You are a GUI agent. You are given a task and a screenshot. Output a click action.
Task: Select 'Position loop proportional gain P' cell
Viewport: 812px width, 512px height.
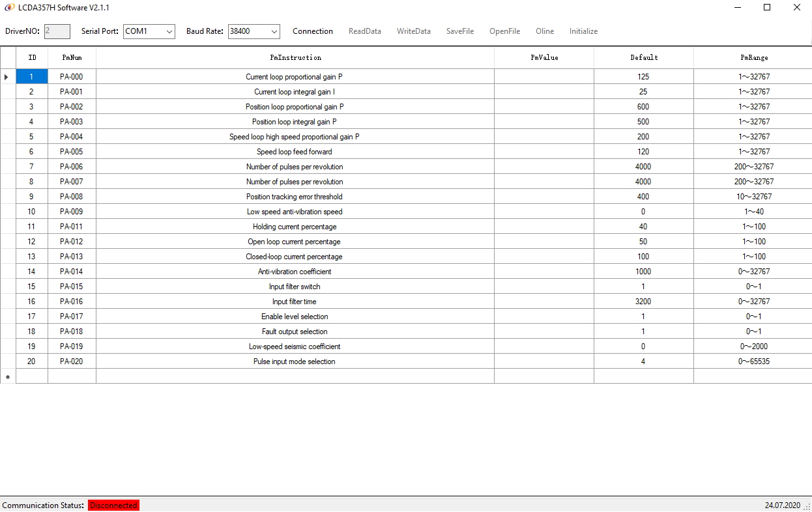point(295,107)
